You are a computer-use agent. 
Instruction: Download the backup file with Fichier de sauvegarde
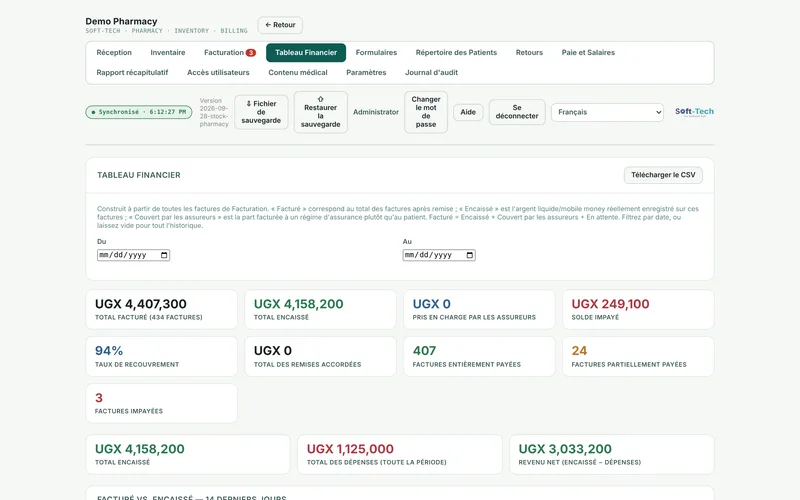[261, 112]
